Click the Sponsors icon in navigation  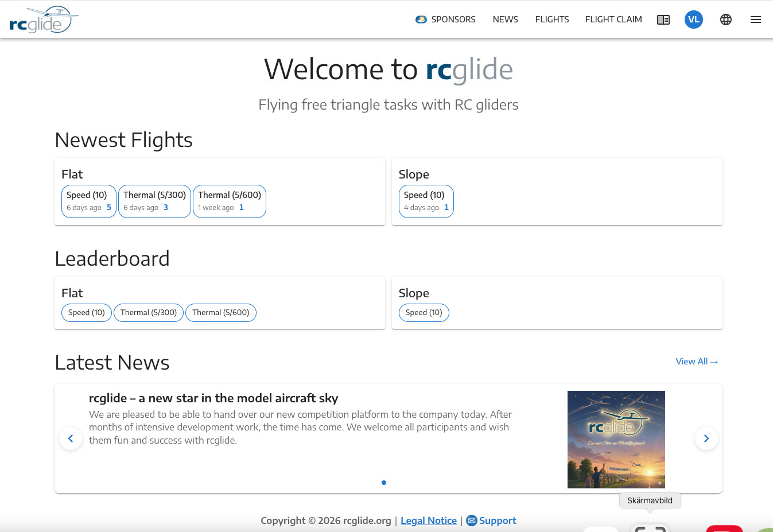click(x=421, y=20)
